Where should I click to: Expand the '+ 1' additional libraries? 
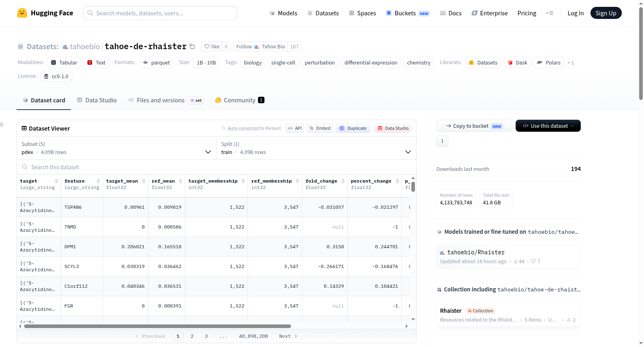click(x=570, y=62)
